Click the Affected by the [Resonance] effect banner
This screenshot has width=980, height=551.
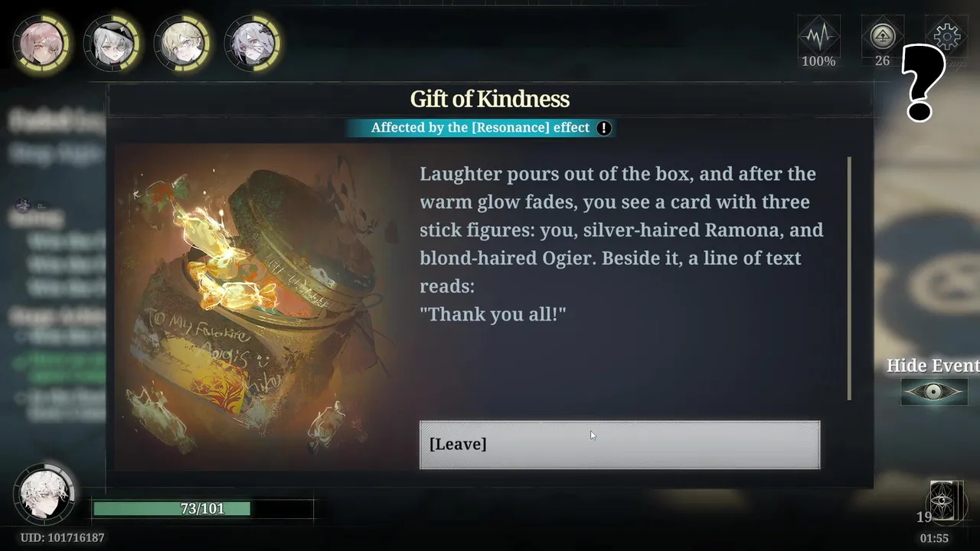(x=481, y=128)
